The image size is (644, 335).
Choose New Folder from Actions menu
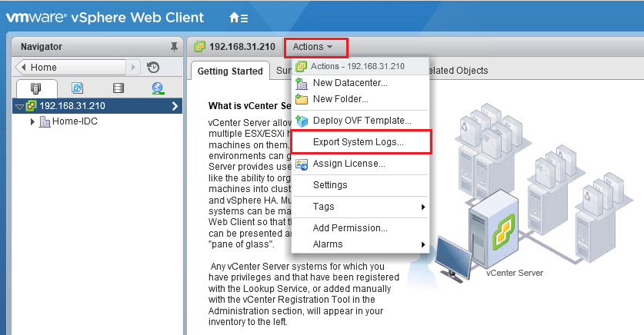[x=361, y=99]
